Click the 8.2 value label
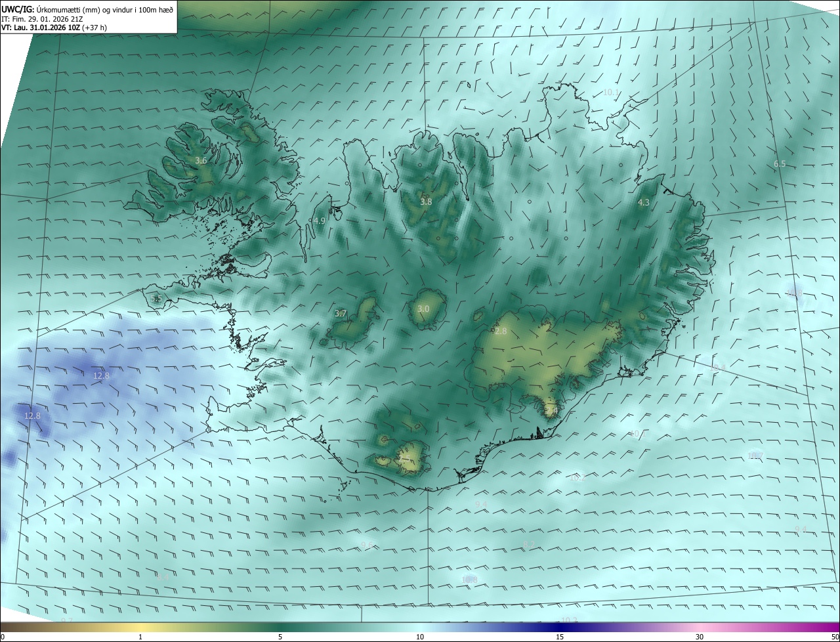Image resolution: width=840 pixels, height=642 pixels. (x=529, y=544)
